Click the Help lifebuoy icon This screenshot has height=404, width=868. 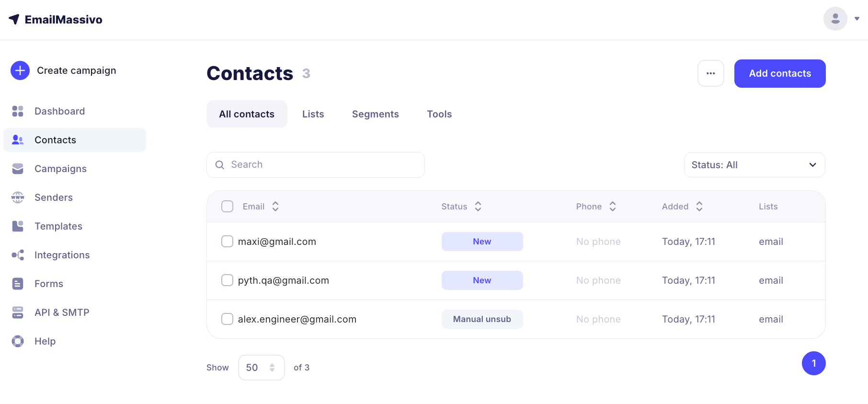click(18, 341)
